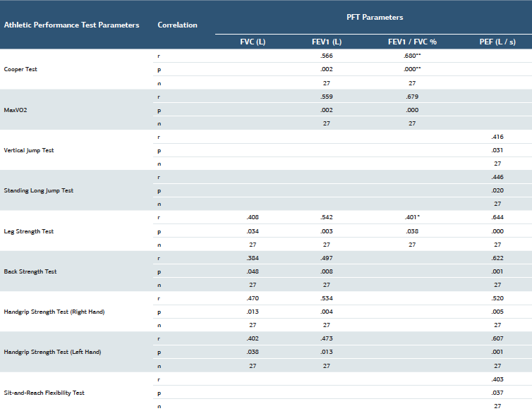Select the "PEF (L / s)" column header

point(497,42)
